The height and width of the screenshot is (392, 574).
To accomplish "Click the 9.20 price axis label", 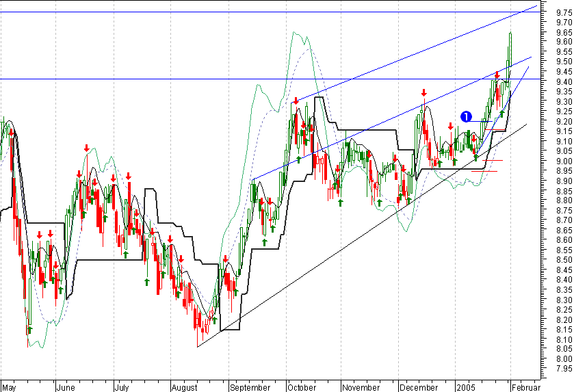I will click(x=564, y=122).
